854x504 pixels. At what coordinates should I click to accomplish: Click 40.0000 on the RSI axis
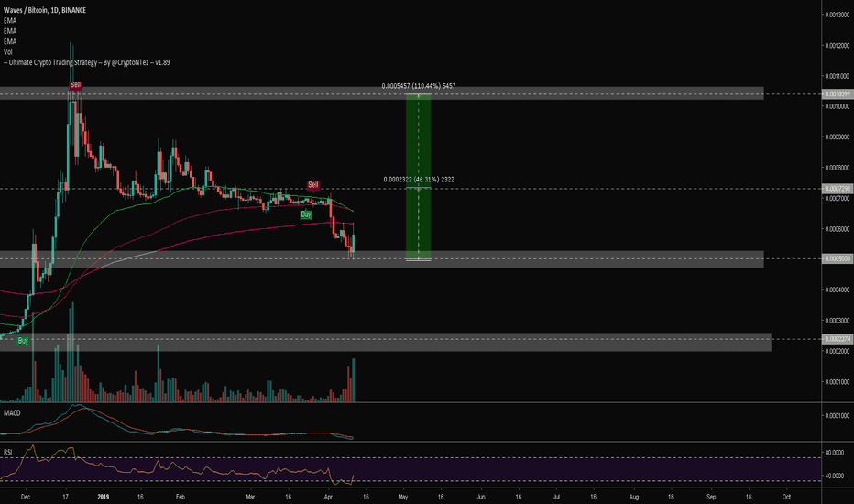(835, 476)
